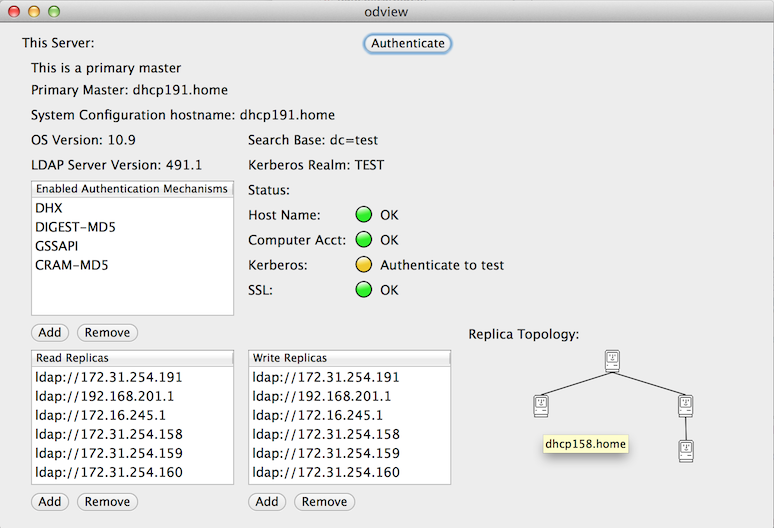Image resolution: width=774 pixels, height=528 pixels.
Task: Click the Enabled Authentication Mechanisms column header
Action: pyautogui.click(x=132, y=189)
